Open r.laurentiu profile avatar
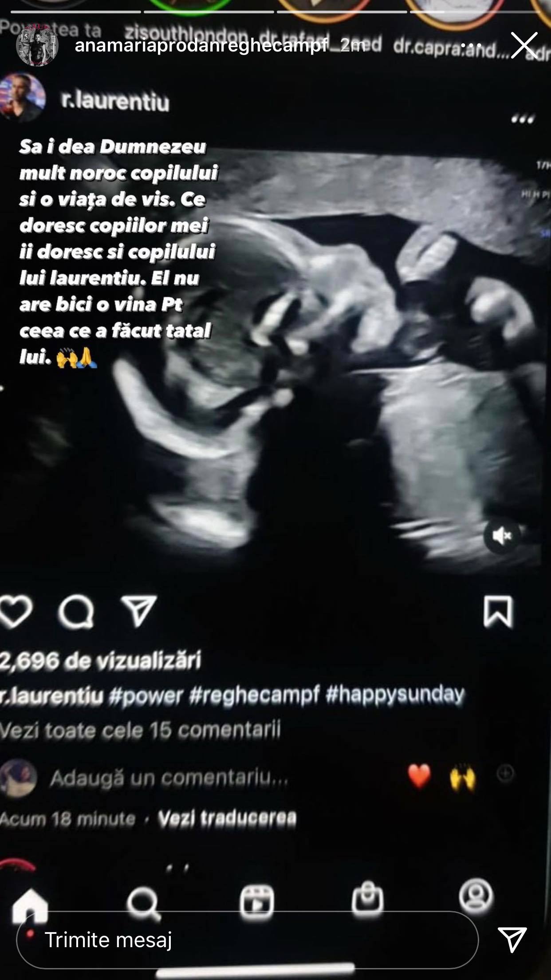This screenshot has height=980, width=551. click(x=22, y=98)
